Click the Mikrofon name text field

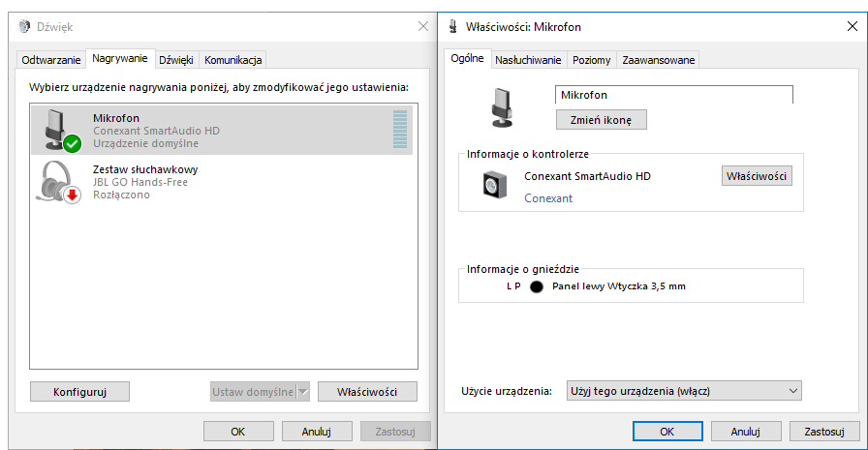[673, 95]
